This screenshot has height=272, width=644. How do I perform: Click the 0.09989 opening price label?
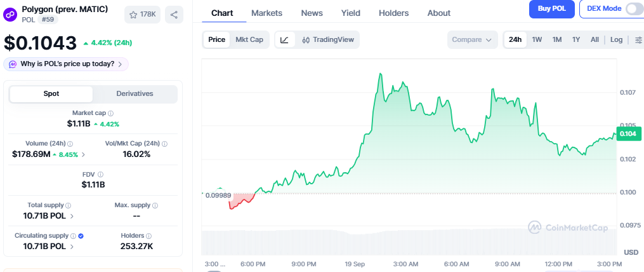(x=218, y=196)
